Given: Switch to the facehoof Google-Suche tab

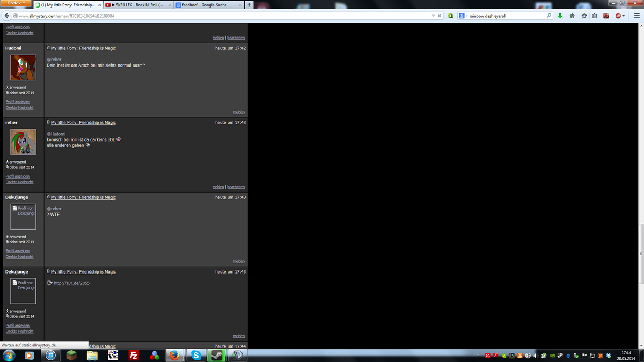Looking at the screenshot, I should 208,5.
